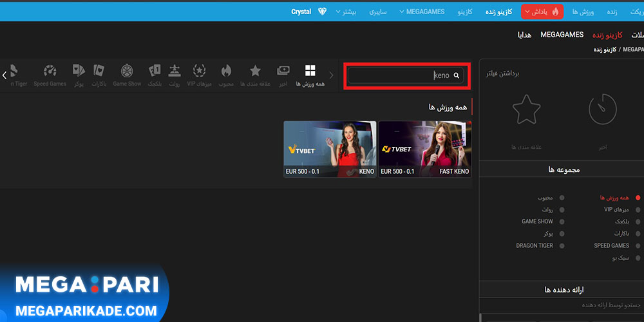Screen dimensions: 644x322
Task: Select the میزهای VIP category icon
Action: click(x=199, y=71)
